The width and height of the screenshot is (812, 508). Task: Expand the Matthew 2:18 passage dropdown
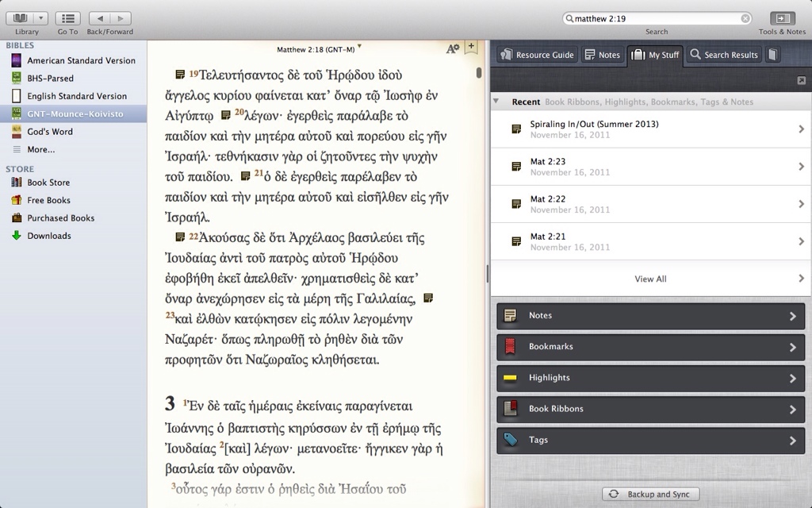(359, 46)
